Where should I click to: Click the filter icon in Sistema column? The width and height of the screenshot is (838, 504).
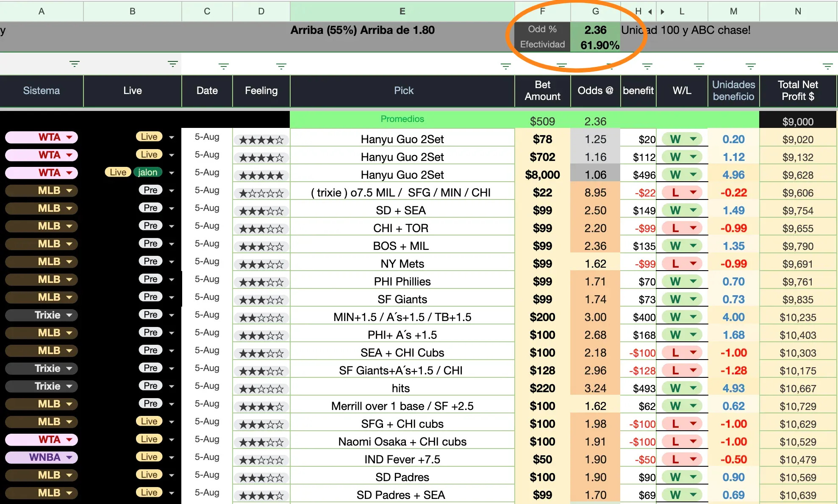coord(75,64)
